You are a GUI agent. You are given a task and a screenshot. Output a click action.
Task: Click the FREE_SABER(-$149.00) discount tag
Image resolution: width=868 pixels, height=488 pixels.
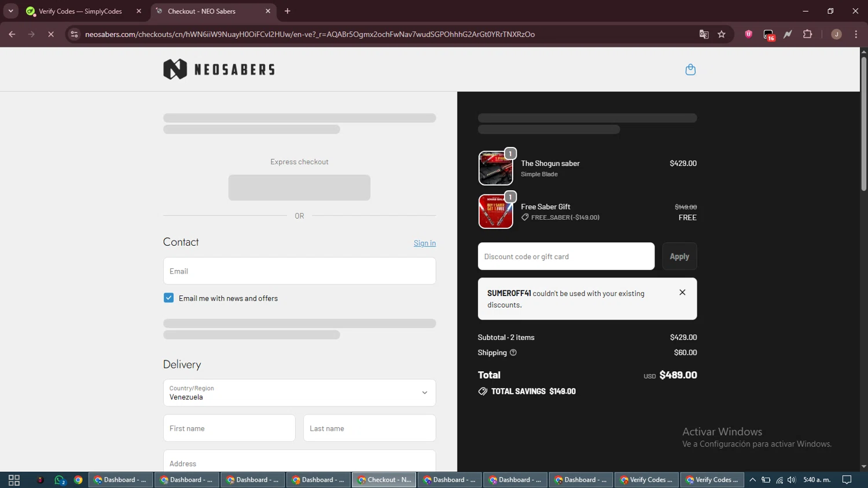560,217
